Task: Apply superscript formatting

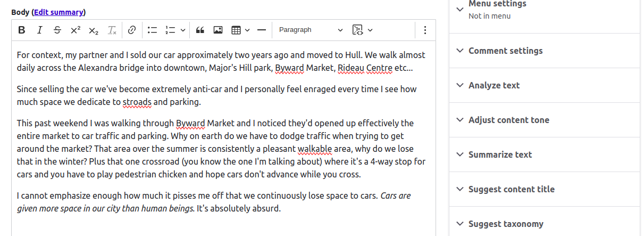Action: click(x=76, y=30)
